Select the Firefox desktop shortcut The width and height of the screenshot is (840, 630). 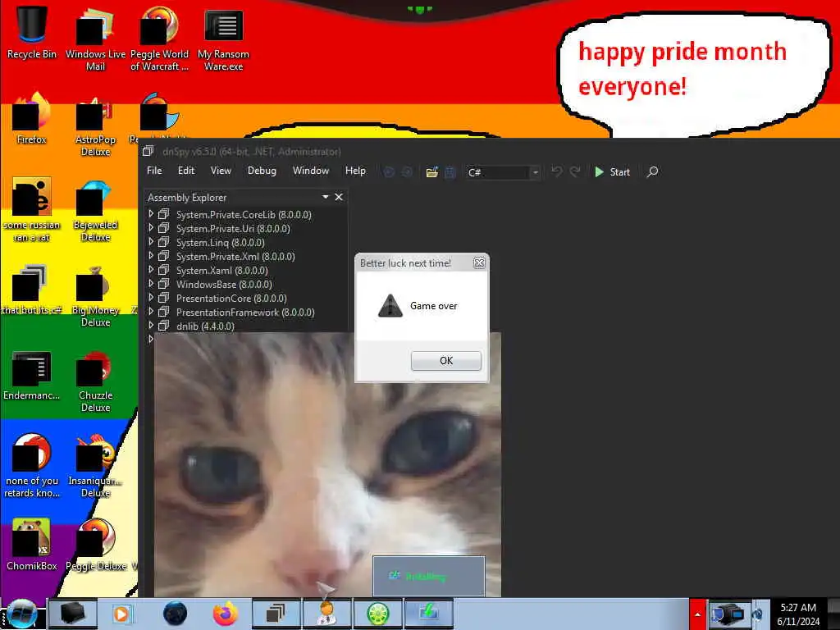(31, 119)
